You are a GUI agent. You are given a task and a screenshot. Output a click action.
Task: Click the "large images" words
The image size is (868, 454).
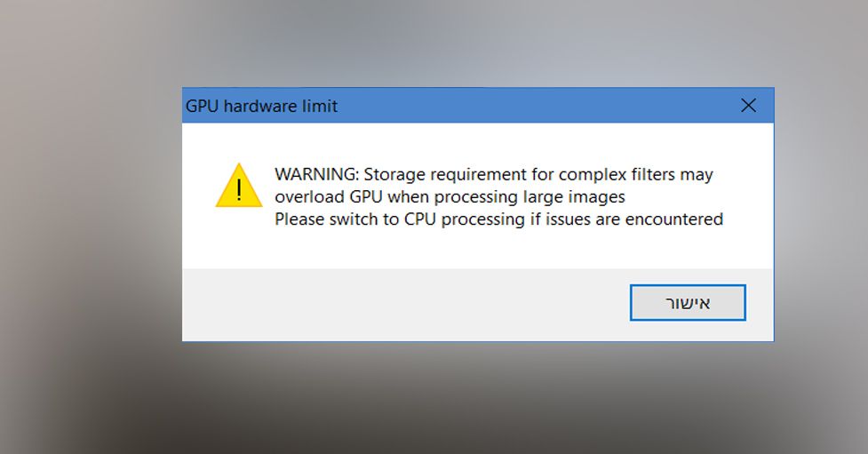coord(581,197)
